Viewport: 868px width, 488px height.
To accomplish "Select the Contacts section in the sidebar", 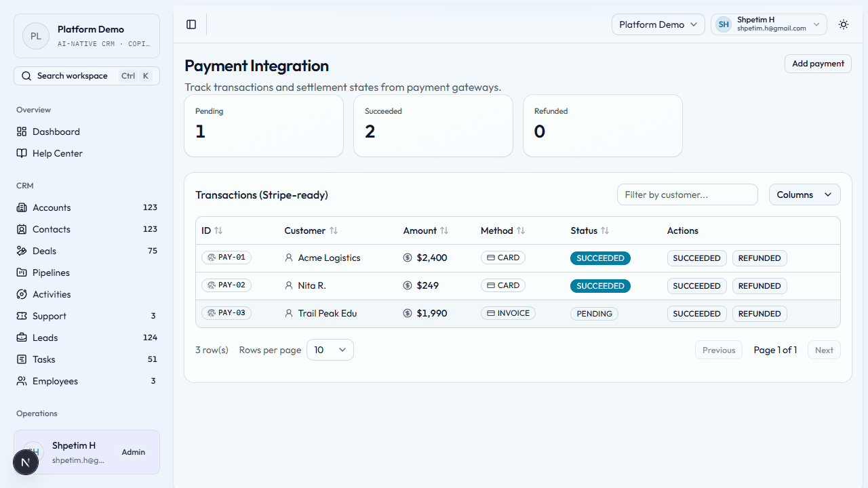I will [x=51, y=228].
